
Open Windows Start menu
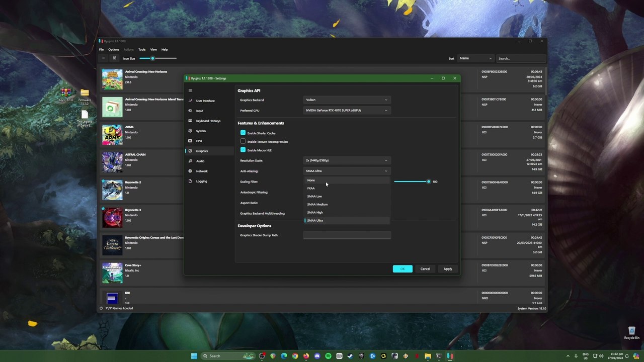click(194, 356)
